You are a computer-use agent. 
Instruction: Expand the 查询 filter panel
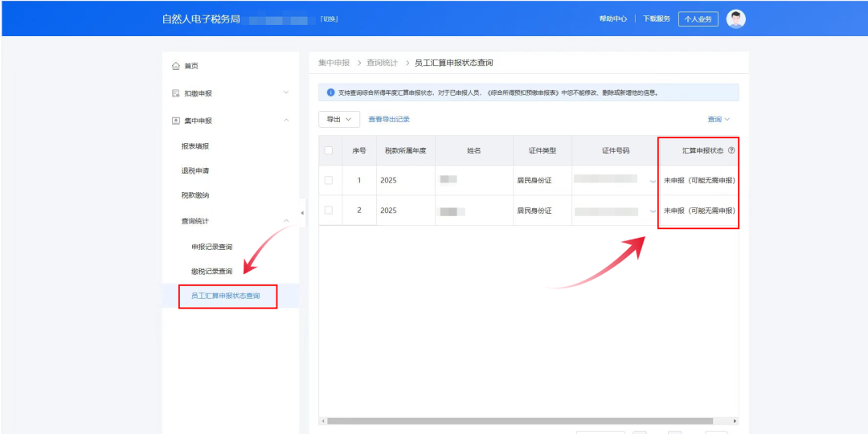click(719, 119)
